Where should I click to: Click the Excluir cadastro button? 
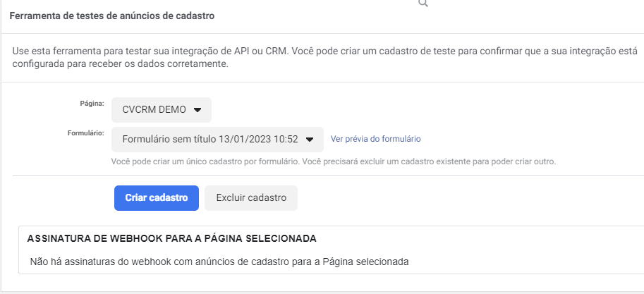click(251, 198)
